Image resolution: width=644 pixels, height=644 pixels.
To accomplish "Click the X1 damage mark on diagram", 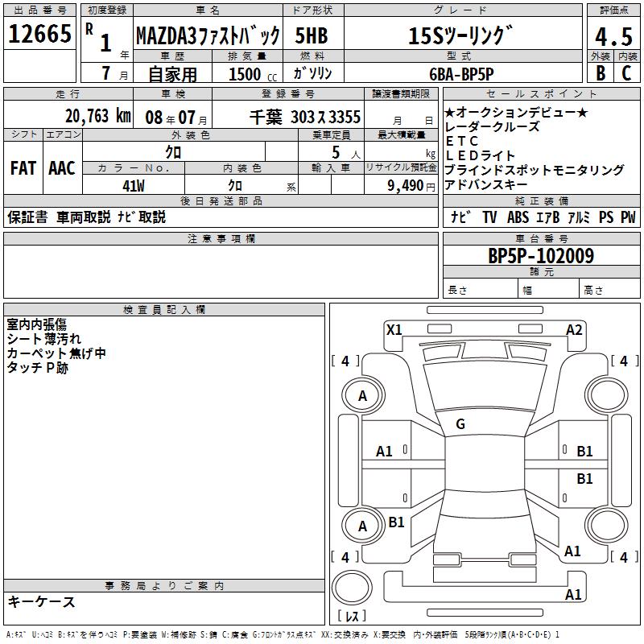I will (x=394, y=329).
